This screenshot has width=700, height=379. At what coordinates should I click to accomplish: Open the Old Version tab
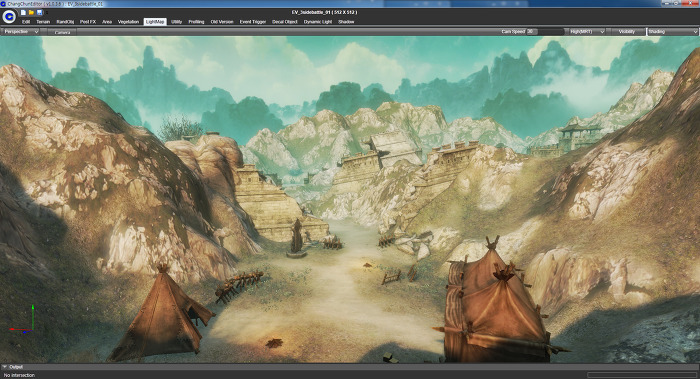pyautogui.click(x=222, y=21)
